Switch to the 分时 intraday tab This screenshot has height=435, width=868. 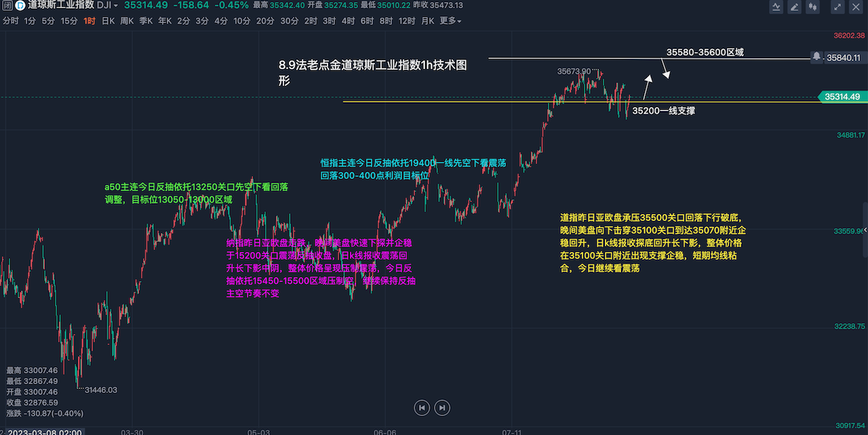(x=10, y=21)
